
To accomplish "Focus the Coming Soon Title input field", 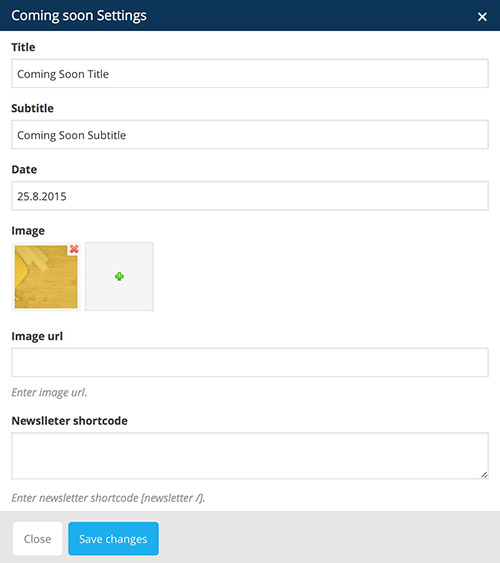I will (x=250, y=74).
